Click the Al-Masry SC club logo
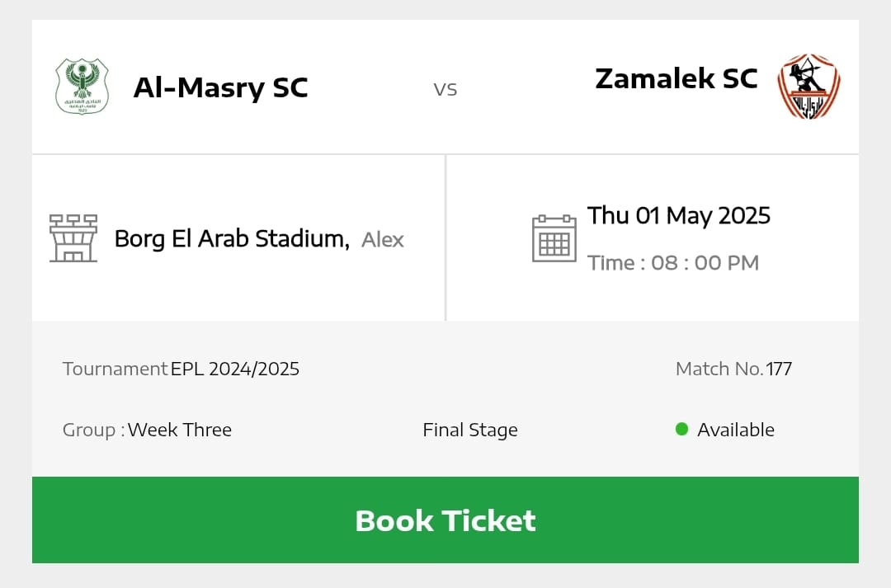The image size is (891, 588). pos(81,87)
